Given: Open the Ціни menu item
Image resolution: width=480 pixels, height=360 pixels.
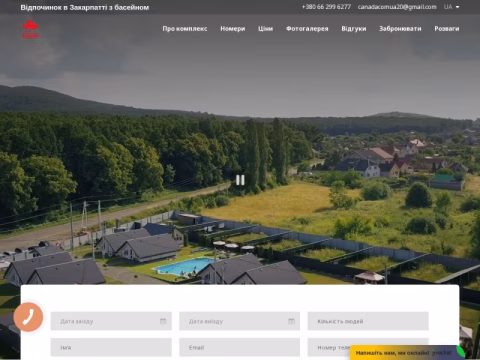Looking at the screenshot, I should (265, 29).
